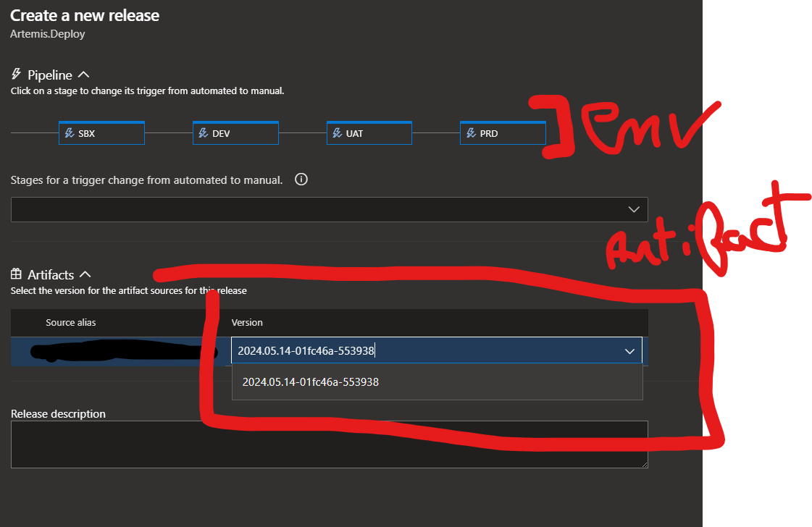The image size is (812, 527).
Task: Click the Source alias column header
Action: (x=71, y=323)
